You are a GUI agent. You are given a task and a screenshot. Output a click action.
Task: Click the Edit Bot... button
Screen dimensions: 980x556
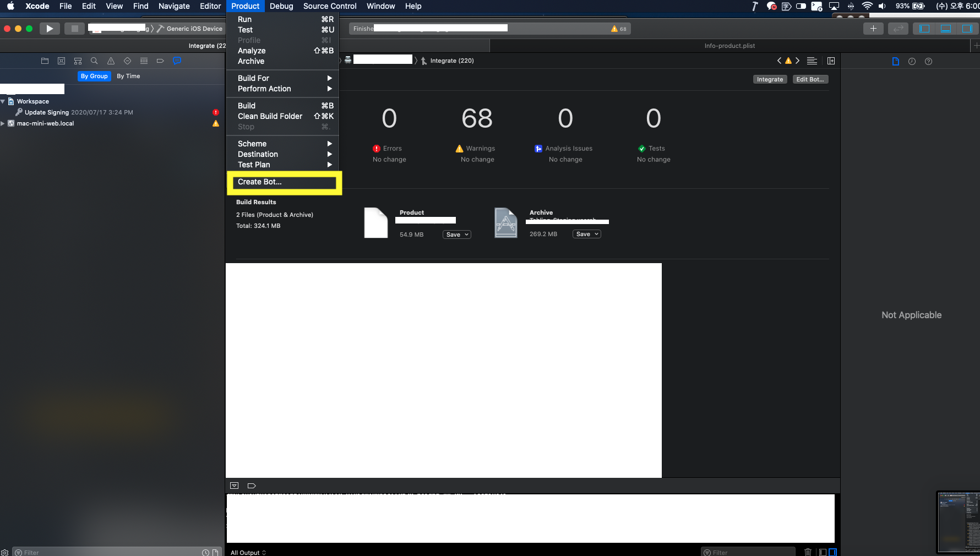810,79
